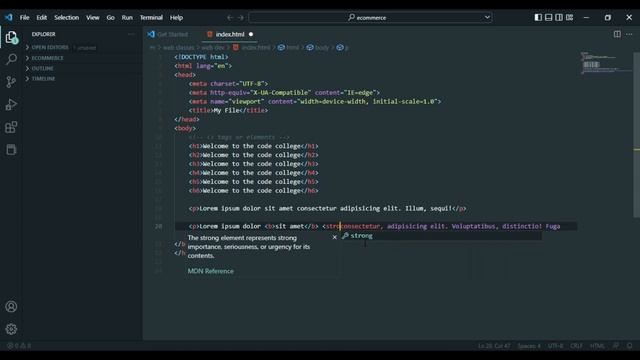This screenshot has width=640, height=360.
Task: Open the Customize Layout icon
Action: coord(569,17)
